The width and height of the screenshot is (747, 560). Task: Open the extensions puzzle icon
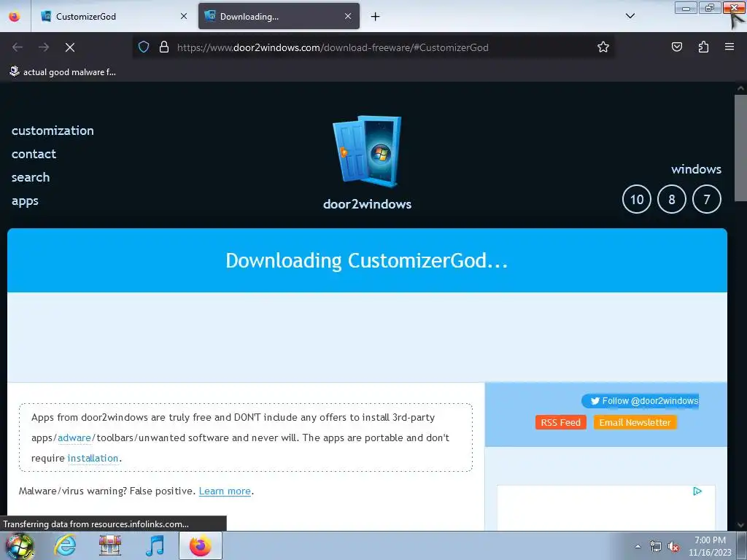[x=703, y=47]
